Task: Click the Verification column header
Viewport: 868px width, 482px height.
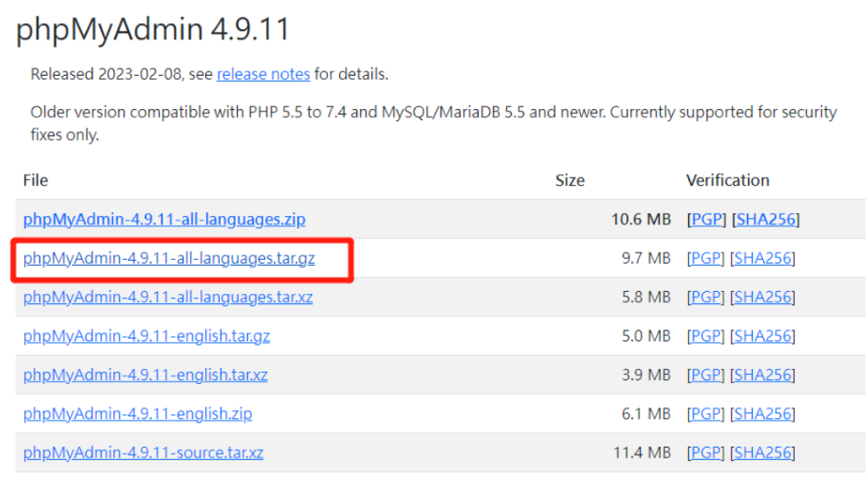Action: [728, 181]
